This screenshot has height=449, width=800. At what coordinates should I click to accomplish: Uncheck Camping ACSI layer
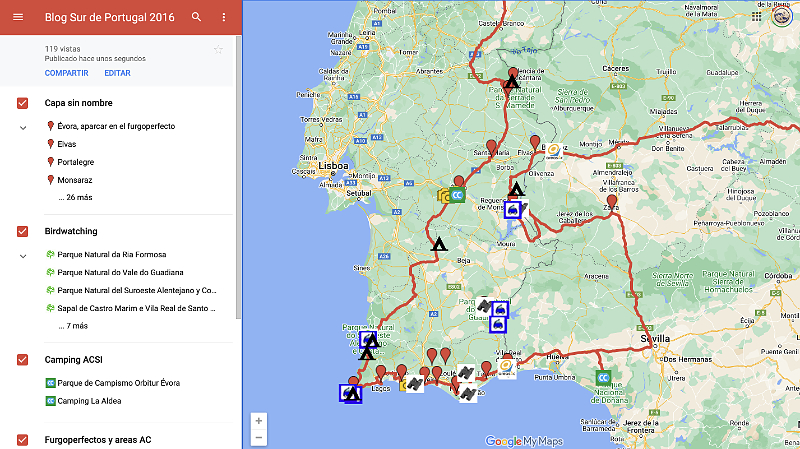(x=22, y=360)
